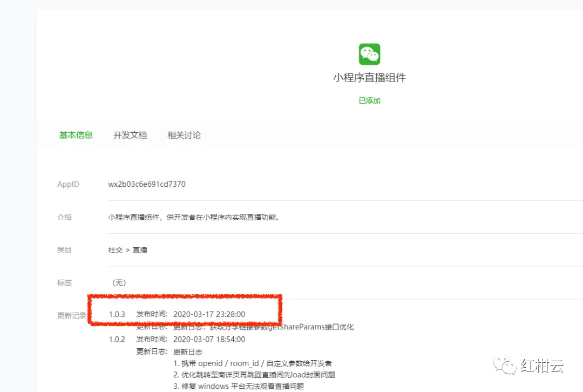Click the 1.0.3 changelog about getShareParams
The image size is (583, 392).
(263, 327)
